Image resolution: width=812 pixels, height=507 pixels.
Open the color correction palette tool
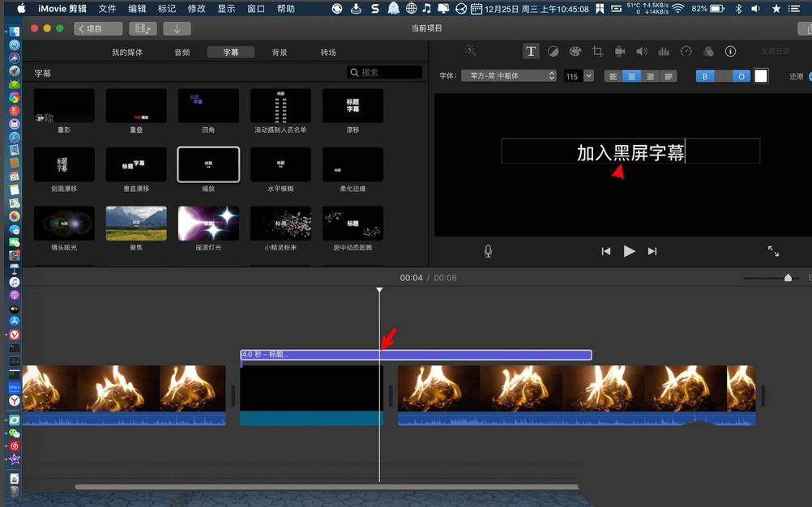pos(575,51)
